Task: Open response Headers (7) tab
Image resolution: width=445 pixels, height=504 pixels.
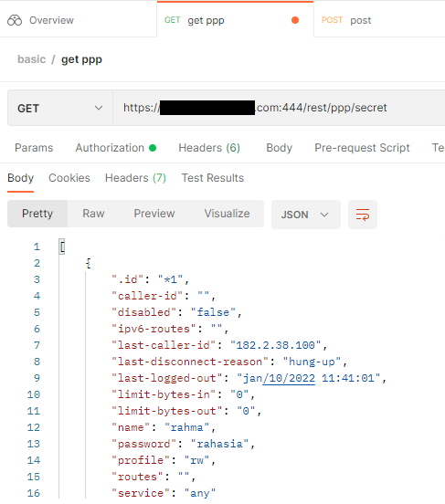Action: pos(135,178)
